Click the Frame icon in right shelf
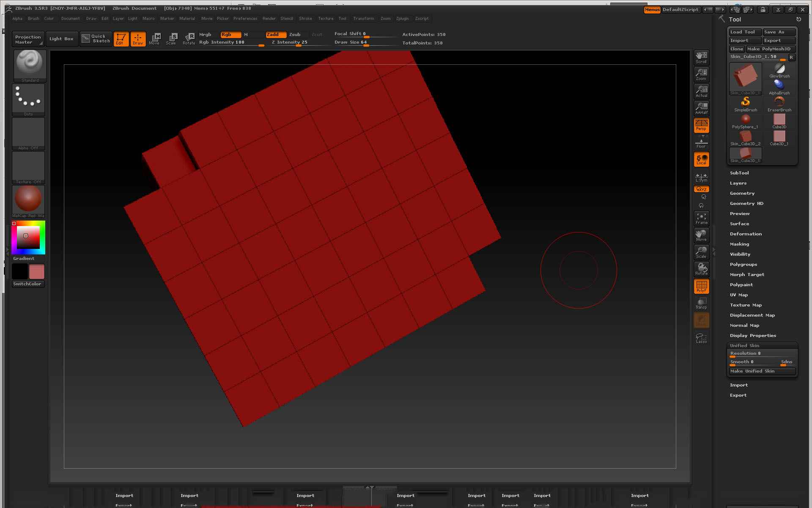The height and width of the screenshot is (508, 812). [701, 218]
